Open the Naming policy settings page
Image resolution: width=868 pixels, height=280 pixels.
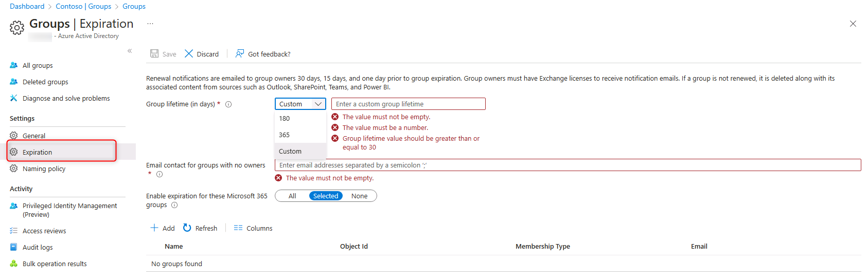pyautogui.click(x=44, y=169)
